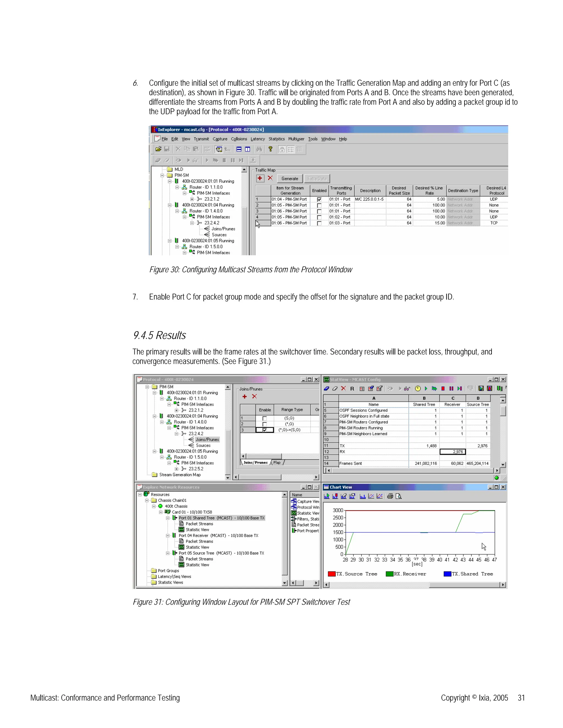Select Joins/Prunes node in Protocol window tree
The height and width of the screenshot is (728, 563).
pyautogui.click(x=207, y=440)
